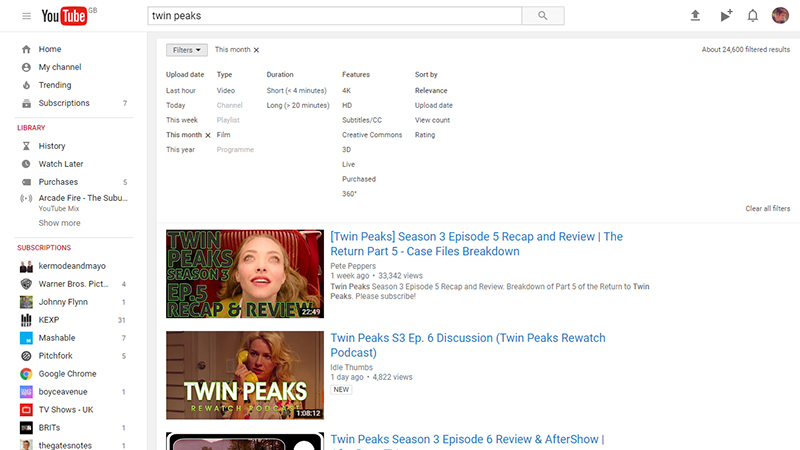
Task: Click the boyceavenue channel icon
Action: 27,392
